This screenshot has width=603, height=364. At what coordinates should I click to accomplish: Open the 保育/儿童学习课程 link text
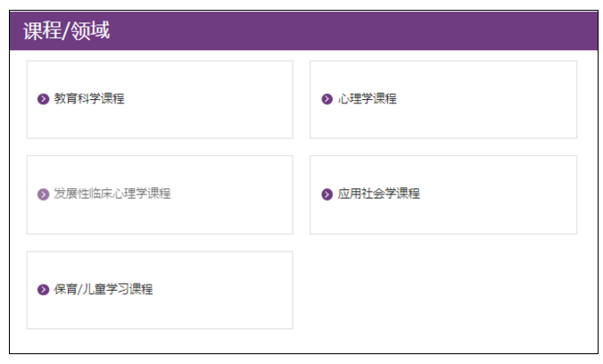click(x=103, y=289)
